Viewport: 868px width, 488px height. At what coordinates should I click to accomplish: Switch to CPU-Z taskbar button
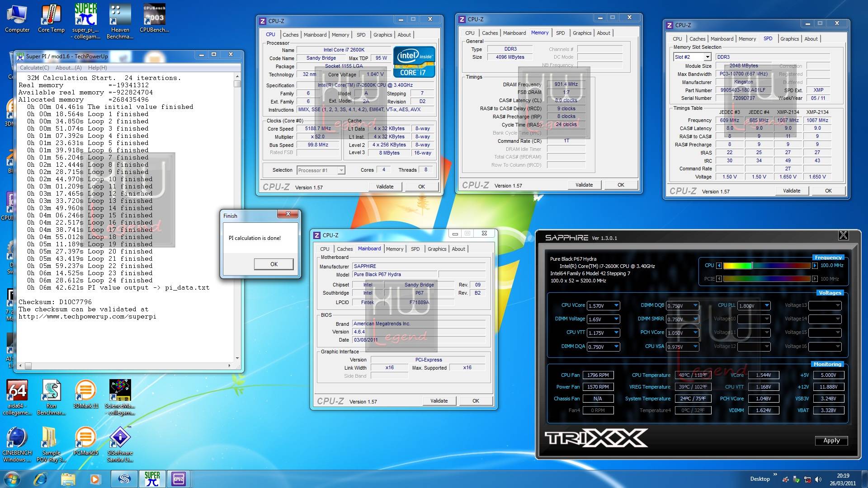[x=179, y=479]
